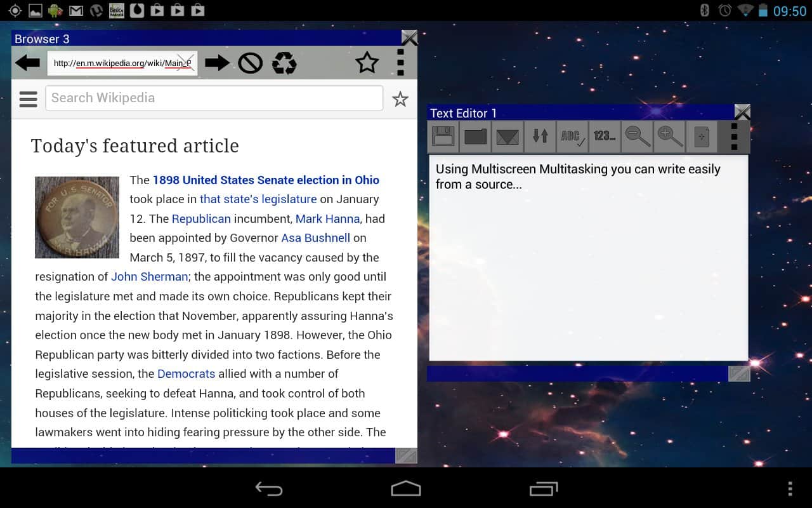Open the Mark Hanna link

pos(327,218)
